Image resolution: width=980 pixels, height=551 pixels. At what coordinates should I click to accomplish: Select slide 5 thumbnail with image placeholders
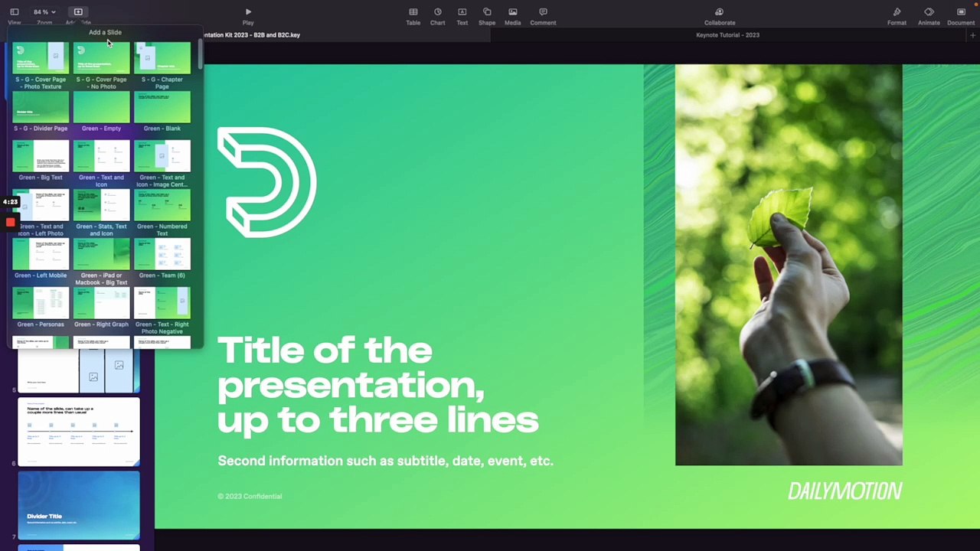[79, 370]
